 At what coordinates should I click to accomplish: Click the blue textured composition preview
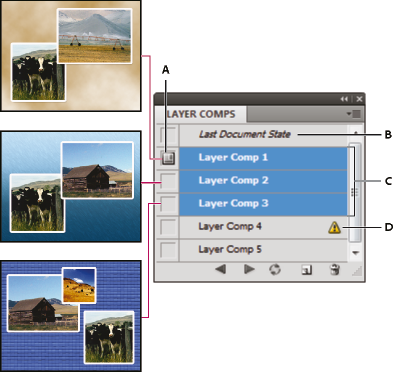[x=70, y=316]
